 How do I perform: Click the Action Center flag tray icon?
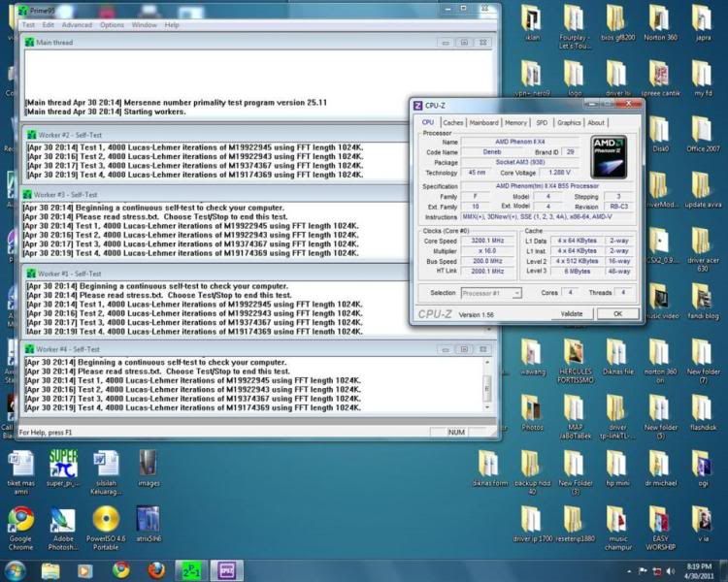tap(643, 571)
